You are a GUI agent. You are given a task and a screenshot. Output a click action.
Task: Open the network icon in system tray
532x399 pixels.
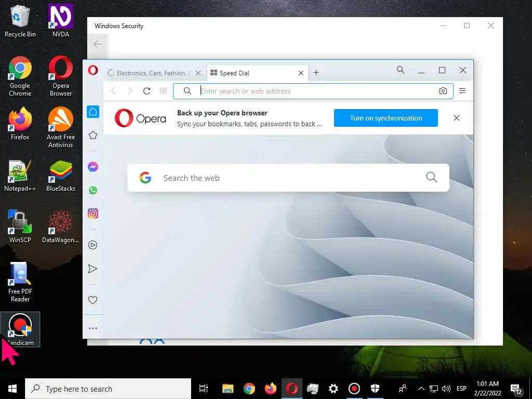pyautogui.click(x=434, y=389)
